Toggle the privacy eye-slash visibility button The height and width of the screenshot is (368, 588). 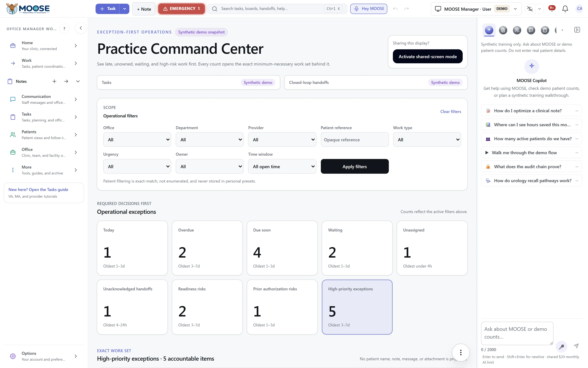530,9
